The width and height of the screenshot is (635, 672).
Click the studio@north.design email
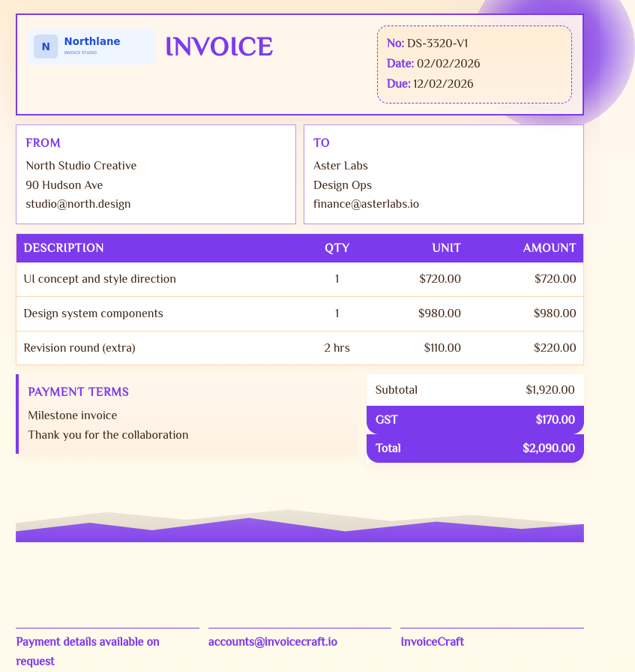point(78,204)
